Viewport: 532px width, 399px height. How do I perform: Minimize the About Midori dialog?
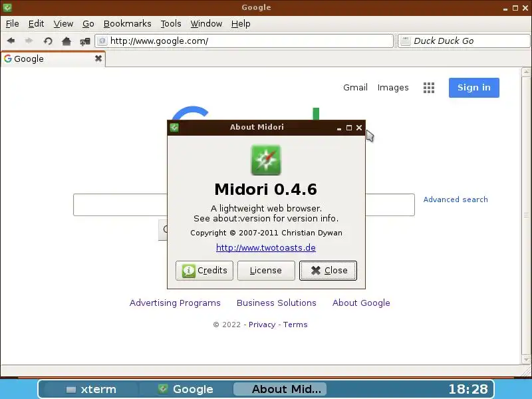click(339, 128)
